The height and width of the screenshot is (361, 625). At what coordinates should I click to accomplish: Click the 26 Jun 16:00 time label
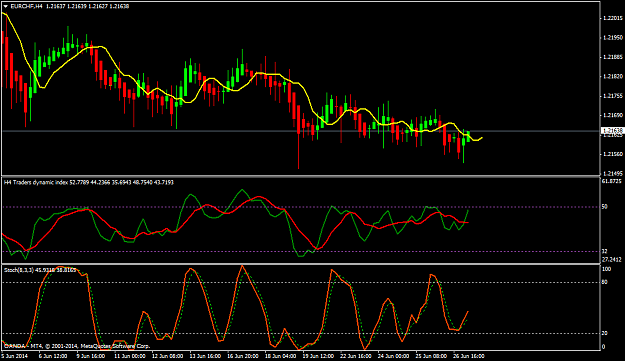pos(469,356)
